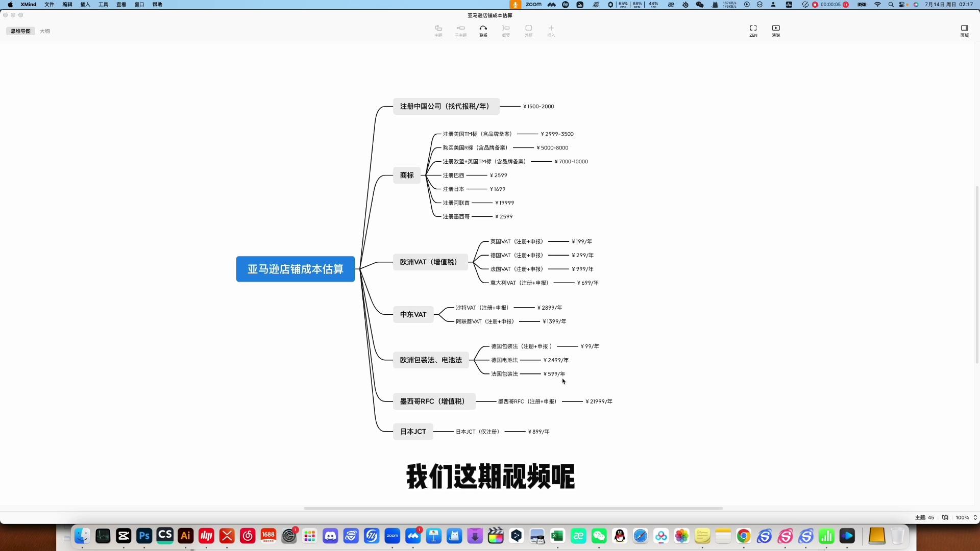This screenshot has height=551, width=980.
Task: Open NetEase Cloud Music from the Dock
Action: point(248,536)
